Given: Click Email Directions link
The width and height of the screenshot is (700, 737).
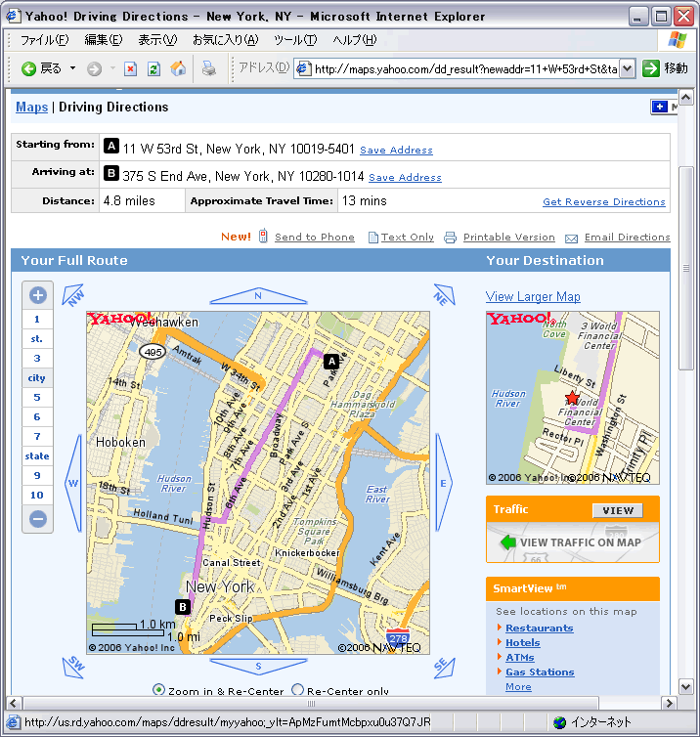Looking at the screenshot, I should coord(627,237).
